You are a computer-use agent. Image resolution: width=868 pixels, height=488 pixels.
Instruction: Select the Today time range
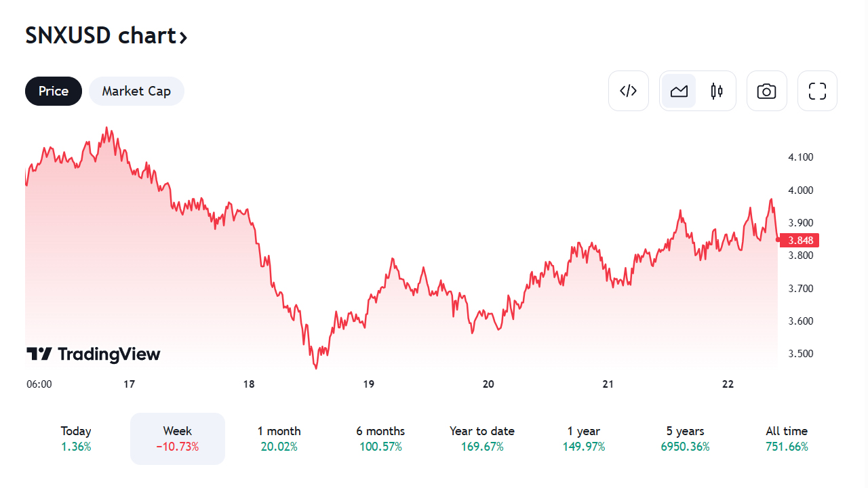pos(76,439)
